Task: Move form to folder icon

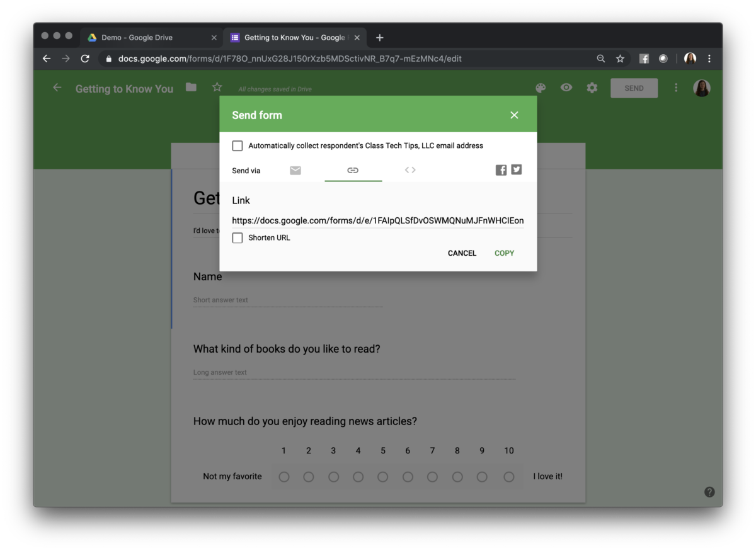Action: coord(192,88)
